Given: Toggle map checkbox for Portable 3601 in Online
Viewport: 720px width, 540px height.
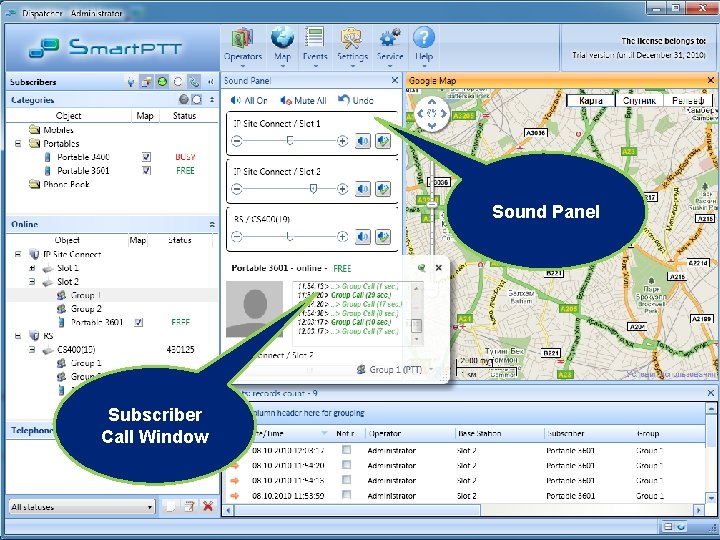Looking at the screenshot, I should (x=138, y=322).
